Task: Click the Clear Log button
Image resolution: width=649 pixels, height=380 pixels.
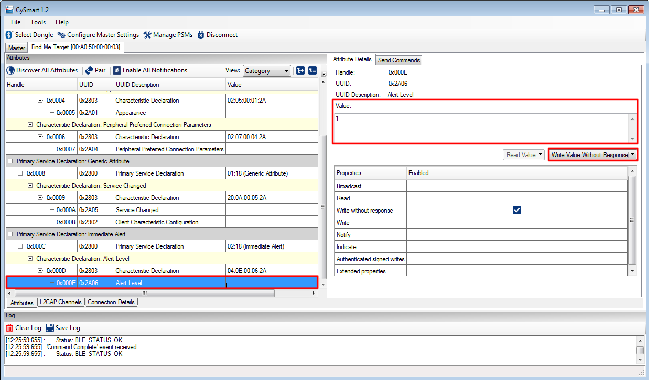Action: (24, 328)
